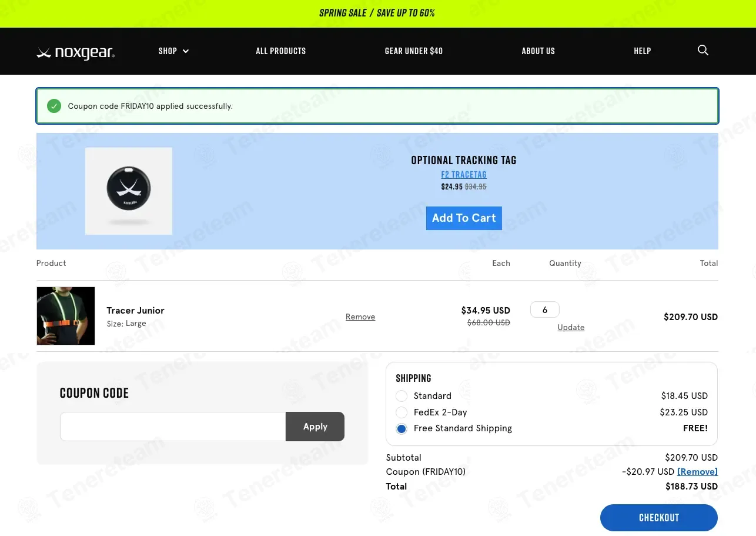The height and width of the screenshot is (536, 756).
Task: Open the search magnifier icon
Action: click(703, 51)
